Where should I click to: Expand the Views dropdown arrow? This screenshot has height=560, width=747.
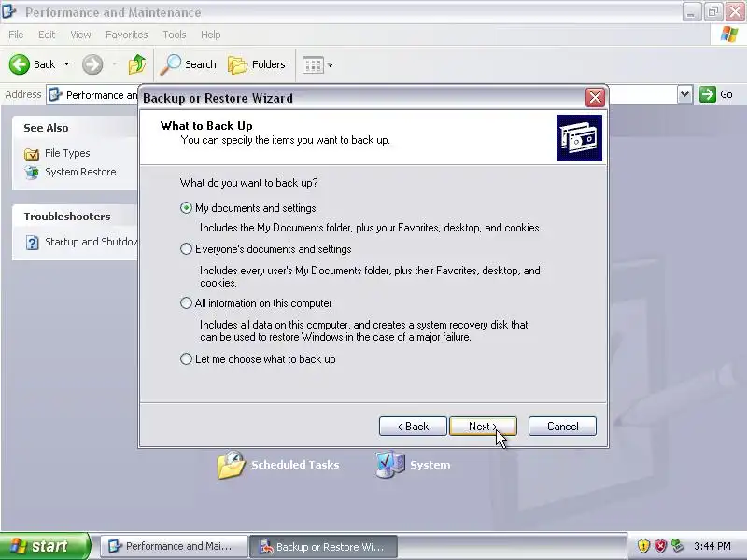[331, 65]
